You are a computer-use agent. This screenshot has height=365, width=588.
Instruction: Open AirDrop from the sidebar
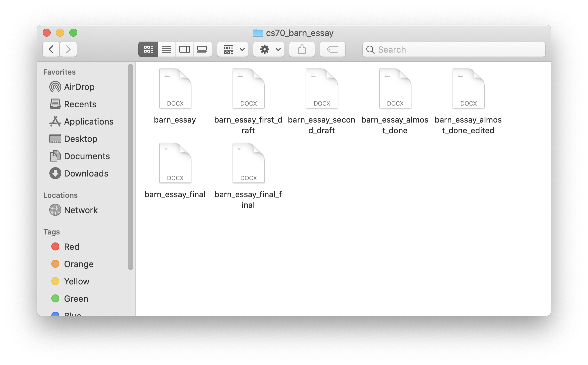coord(79,87)
